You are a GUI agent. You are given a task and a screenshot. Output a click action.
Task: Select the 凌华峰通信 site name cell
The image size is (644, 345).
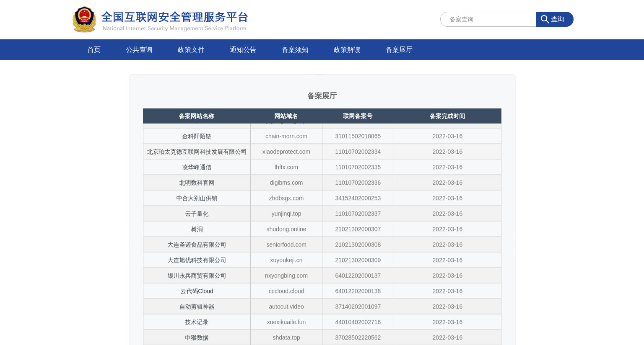point(197,167)
